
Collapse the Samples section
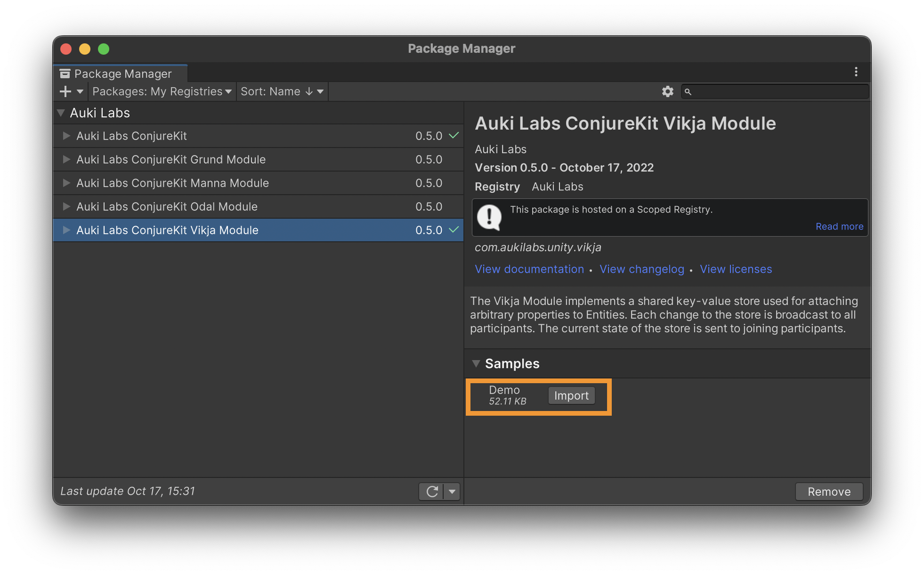476,363
